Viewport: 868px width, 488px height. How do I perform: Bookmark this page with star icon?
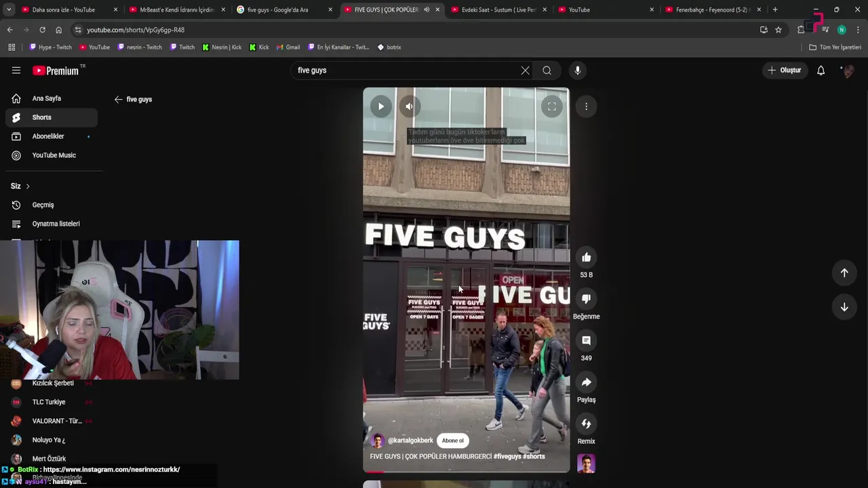(778, 30)
